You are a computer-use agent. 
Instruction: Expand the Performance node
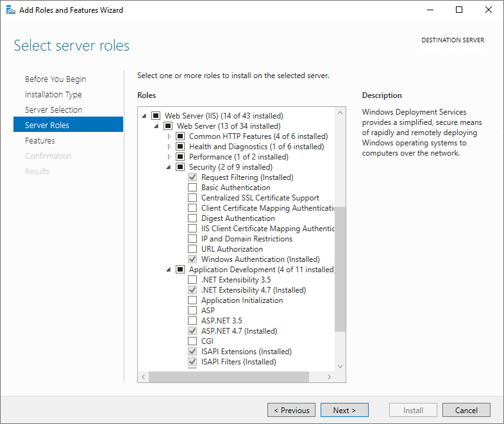[x=169, y=157]
